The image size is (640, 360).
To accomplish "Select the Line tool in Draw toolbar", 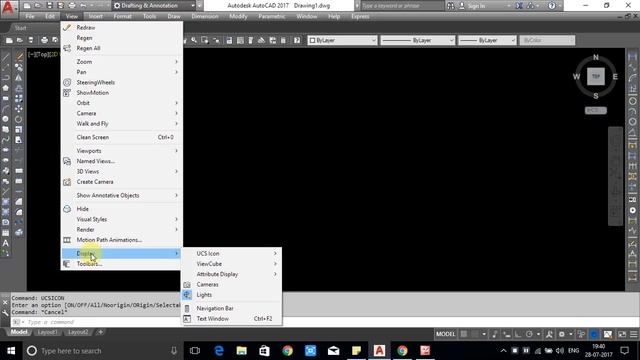I will click(6, 57).
